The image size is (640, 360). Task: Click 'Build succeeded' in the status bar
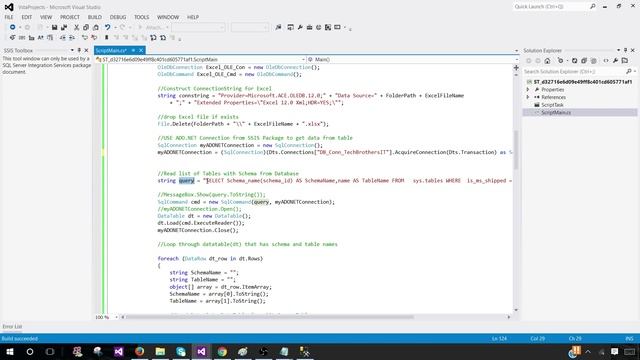click(x=20, y=338)
